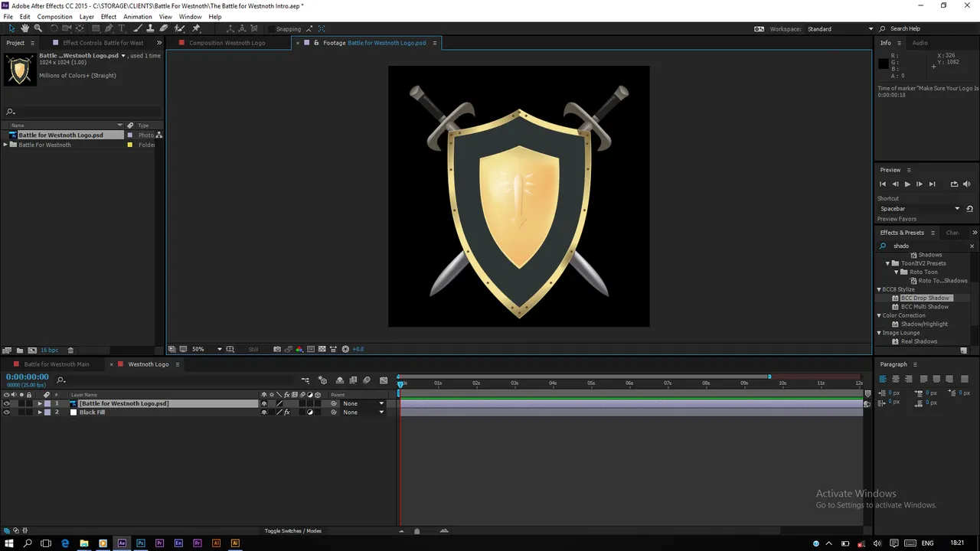This screenshot has width=980, height=551.
Task: Go to the first frame in Preview
Action: coord(883,184)
